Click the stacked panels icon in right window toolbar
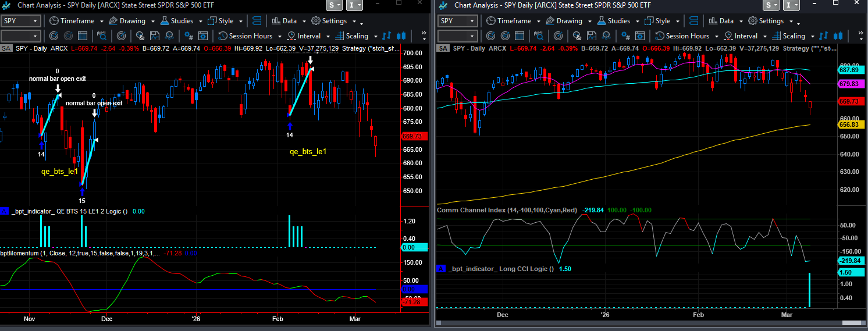The width and height of the screenshot is (868, 331). 694,21
